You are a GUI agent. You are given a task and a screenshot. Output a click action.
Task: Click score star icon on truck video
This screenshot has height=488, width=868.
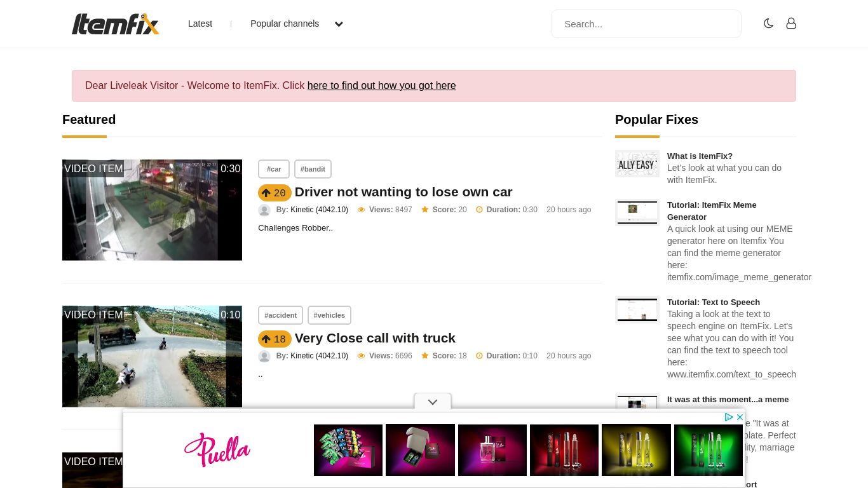(424, 356)
